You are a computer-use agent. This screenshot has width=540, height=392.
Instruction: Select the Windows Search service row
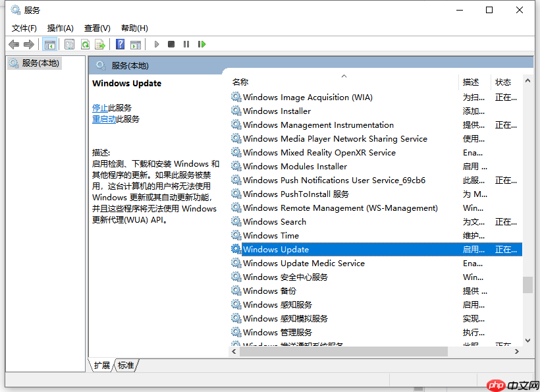click(x=376, y=222)
